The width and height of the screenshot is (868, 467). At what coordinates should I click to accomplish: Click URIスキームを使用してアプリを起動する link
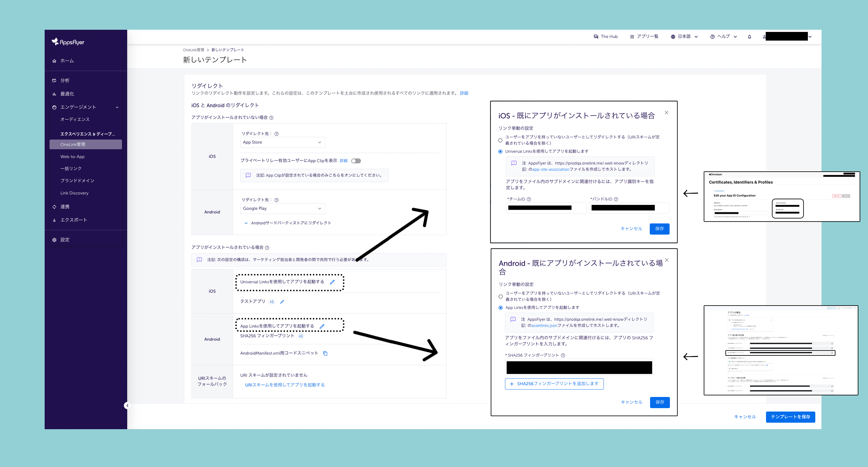[285, 385]
